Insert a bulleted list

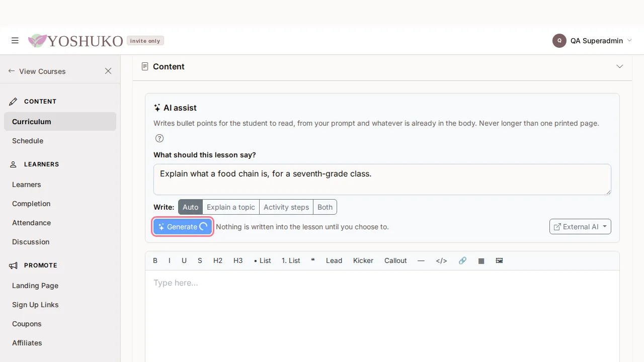(x=263, y=260)
